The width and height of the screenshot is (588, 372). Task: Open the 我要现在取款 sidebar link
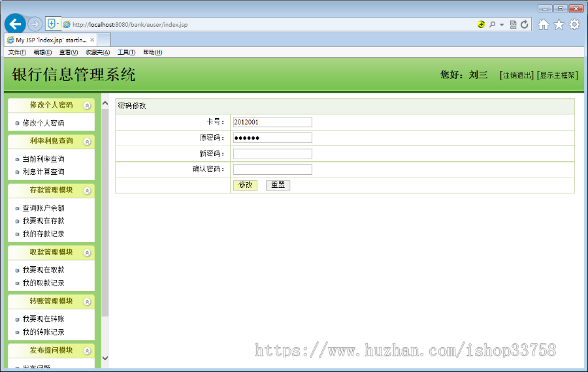[x=44, y=270]
